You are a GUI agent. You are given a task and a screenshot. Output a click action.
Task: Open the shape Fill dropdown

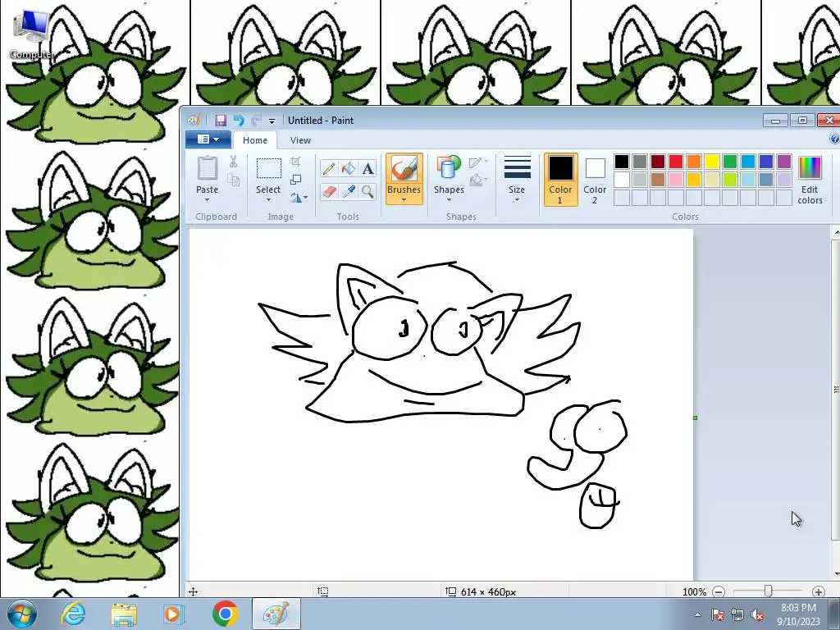point(478,180)
